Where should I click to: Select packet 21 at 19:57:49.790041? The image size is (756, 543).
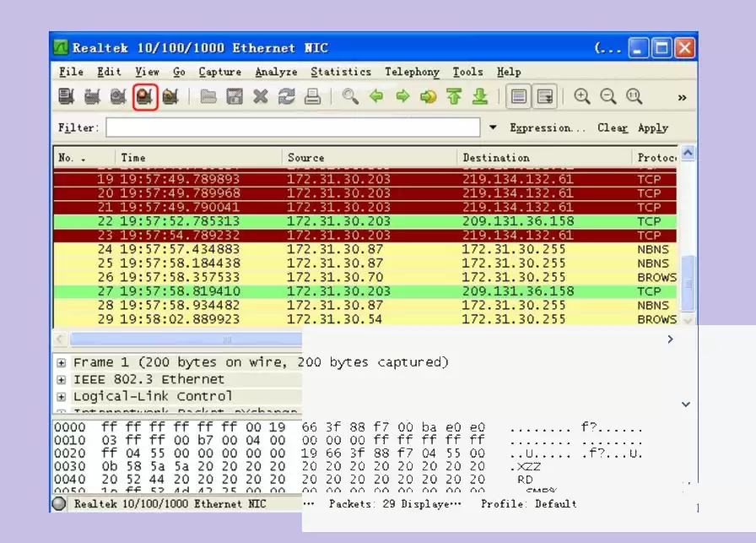[365, 208]
